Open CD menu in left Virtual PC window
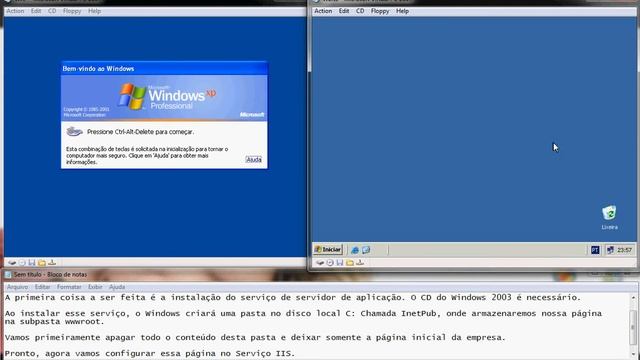Screen dimensions: 640x360 (52, 11)
